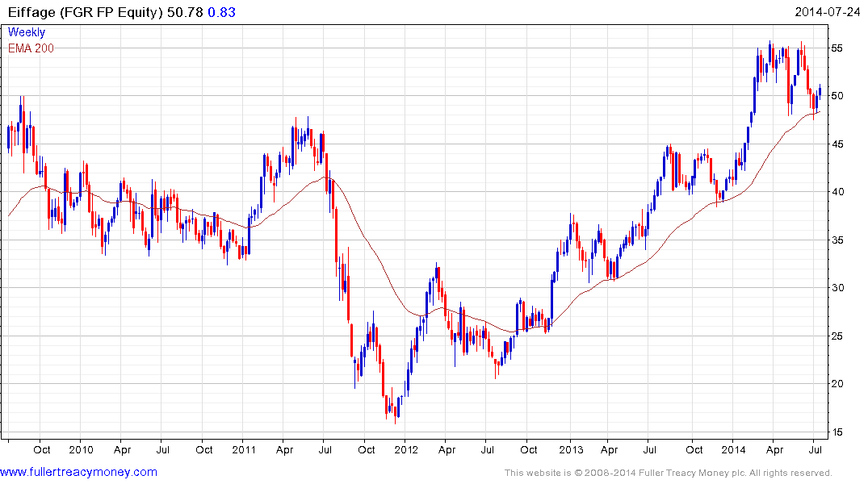Viewport: 868px width, 484px height.
Task: Click the 45 price axis label
Action: 837,144
